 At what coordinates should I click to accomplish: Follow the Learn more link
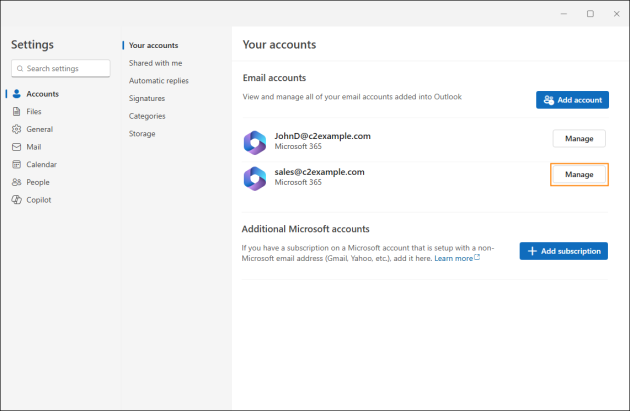tap(453, 258)
